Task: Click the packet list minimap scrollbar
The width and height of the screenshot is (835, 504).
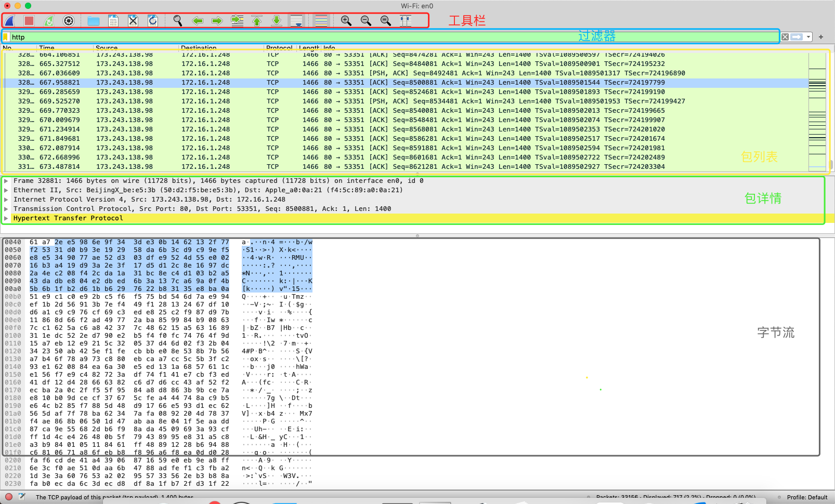Action: pyautogui.click(x=817, y=112)
